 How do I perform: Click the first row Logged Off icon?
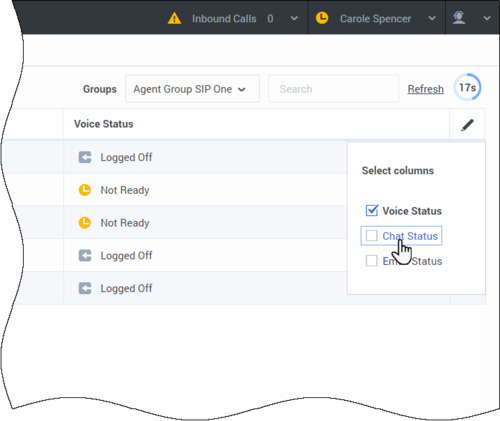click(x=85, y=157)
